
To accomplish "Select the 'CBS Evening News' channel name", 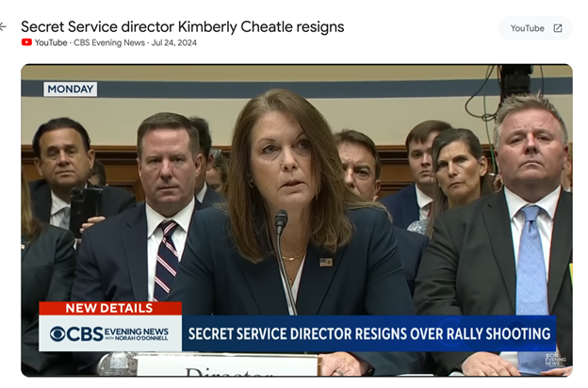I will click(x=109, y=42).
